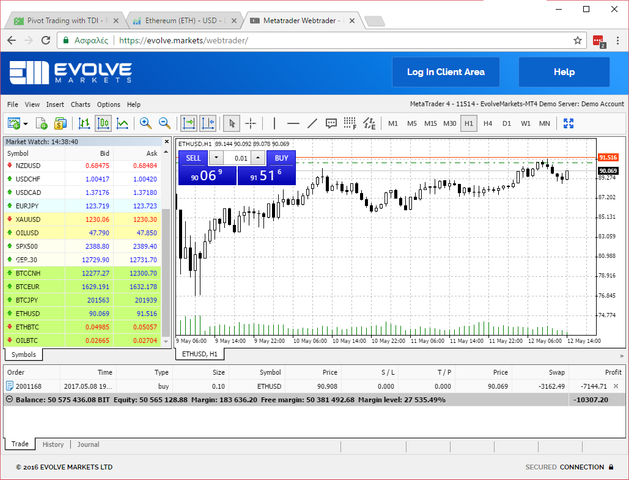
Task: Click the Zoom Out magnifier icon
Action: (x=164, y=123)
